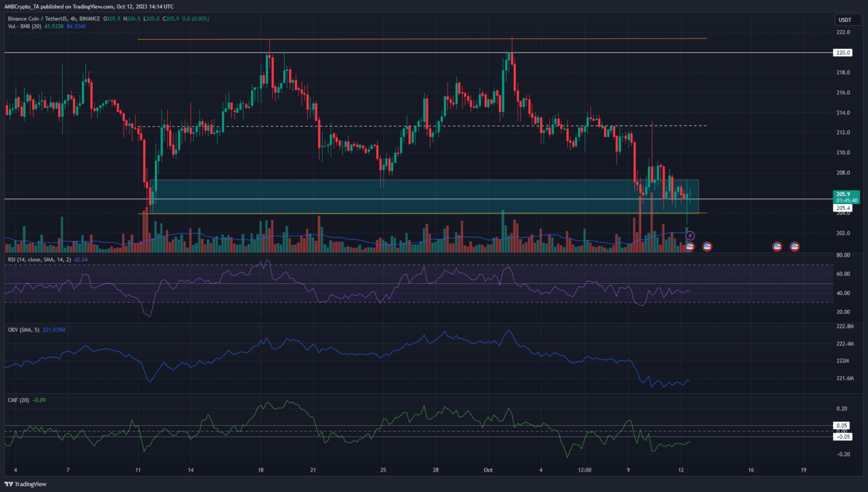Click the Oct date label on the time axis
Viewport: 868px width, 492px height.
click(x=488, y=470)
